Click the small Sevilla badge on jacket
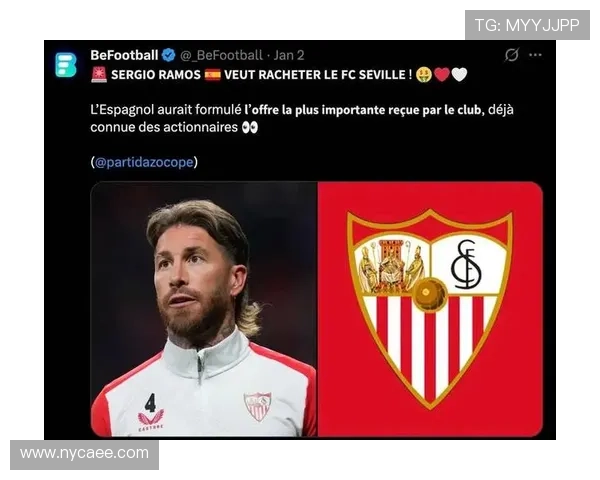Image resolution: width=600 pixels, height=480 pixels. click(258, 406)
